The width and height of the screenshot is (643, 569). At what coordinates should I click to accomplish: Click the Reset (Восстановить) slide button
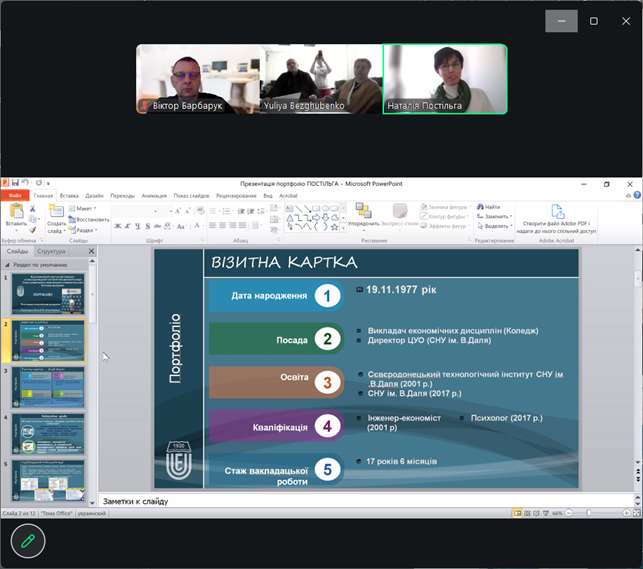[89, 220]
